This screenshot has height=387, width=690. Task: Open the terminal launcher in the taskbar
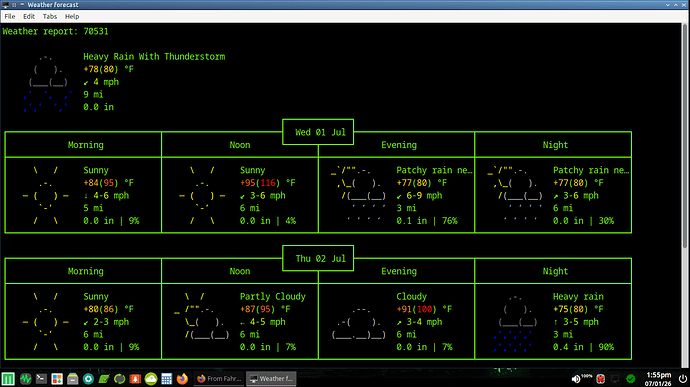coord(41,379)
